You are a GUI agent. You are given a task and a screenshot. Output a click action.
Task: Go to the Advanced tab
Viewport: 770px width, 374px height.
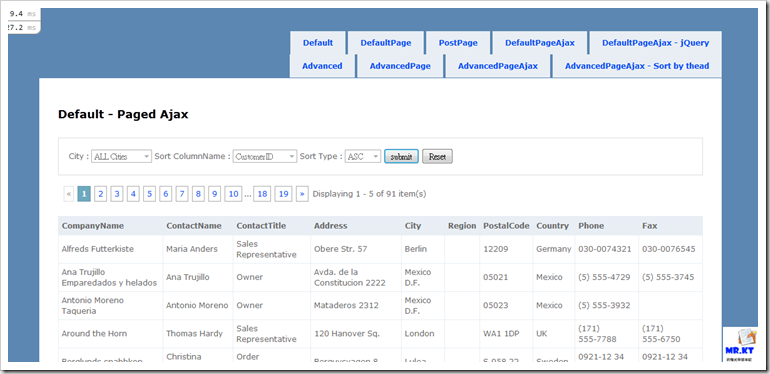pyautogui.click(x=322, y=66)
